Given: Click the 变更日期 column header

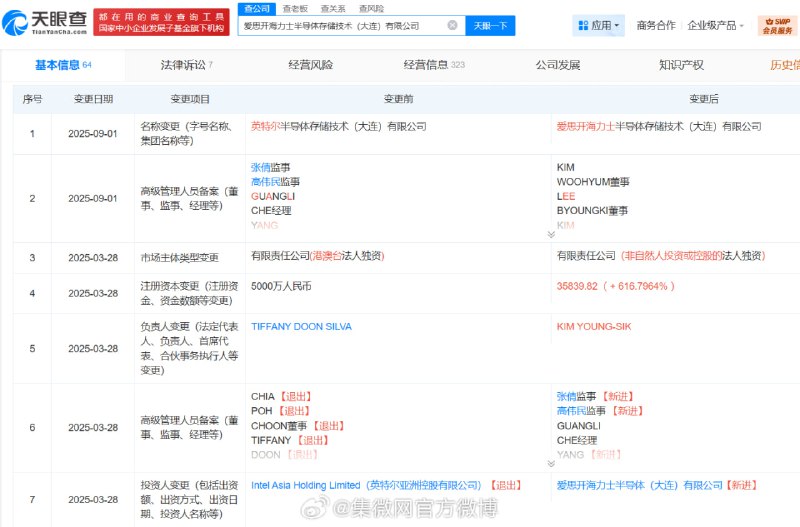Looking at the screenshot, I should tap(93, 99).
